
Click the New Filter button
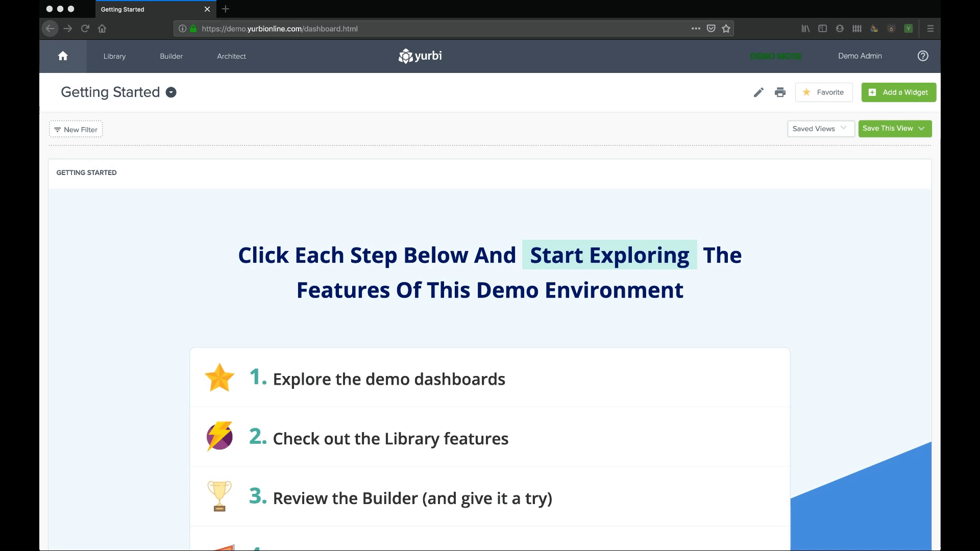click(76, 130)
